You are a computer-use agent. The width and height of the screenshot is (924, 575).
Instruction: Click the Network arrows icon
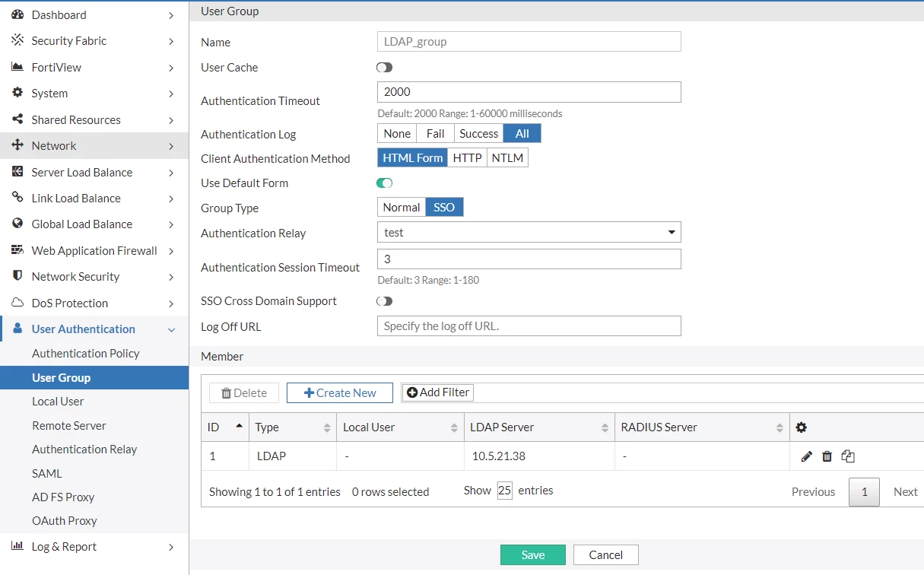[x=17, y=145]
